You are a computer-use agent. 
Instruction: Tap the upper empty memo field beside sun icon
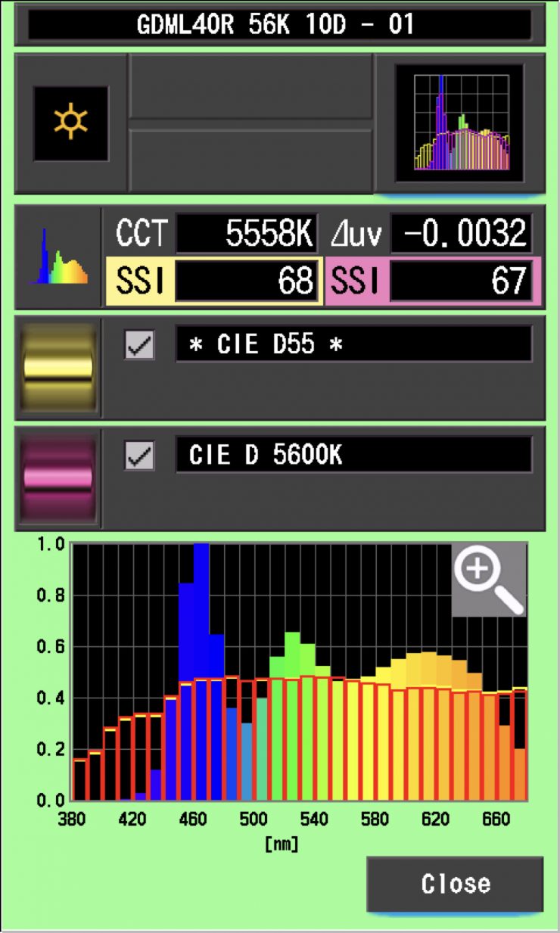(x=251, y=86)
